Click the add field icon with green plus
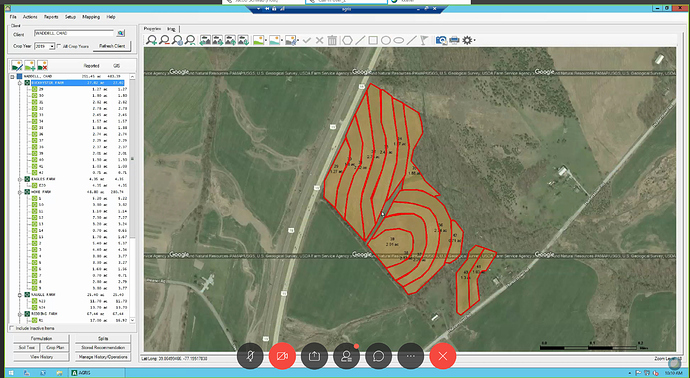The image size is (690, 378). pyautogui.click(x=29, y=66)
